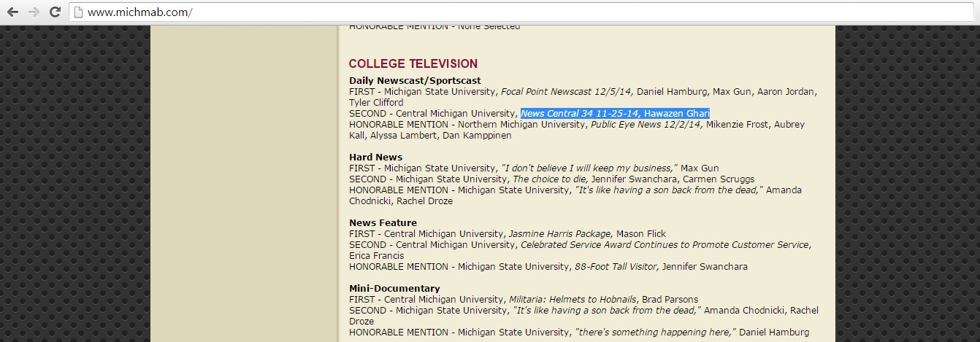
Task: Reload the current page
Action: click(55, 12)
